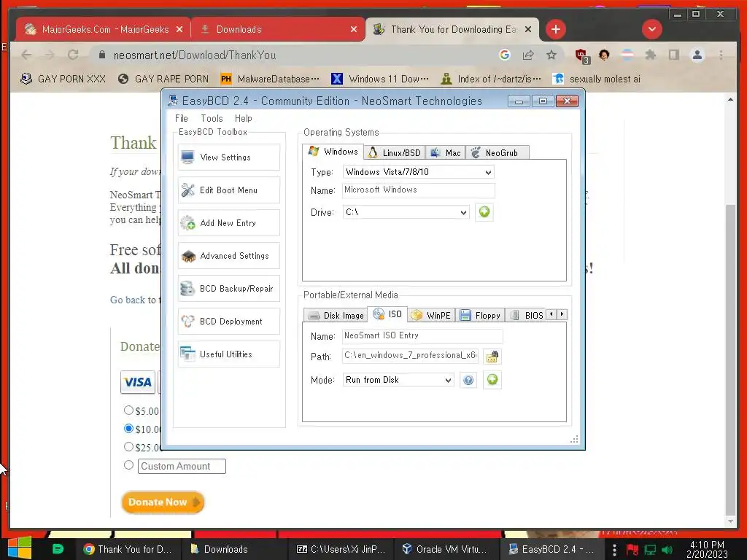This screenshot has width=747, height=560.
Task: Click the Go back link on page
Action: pos(128,300)
